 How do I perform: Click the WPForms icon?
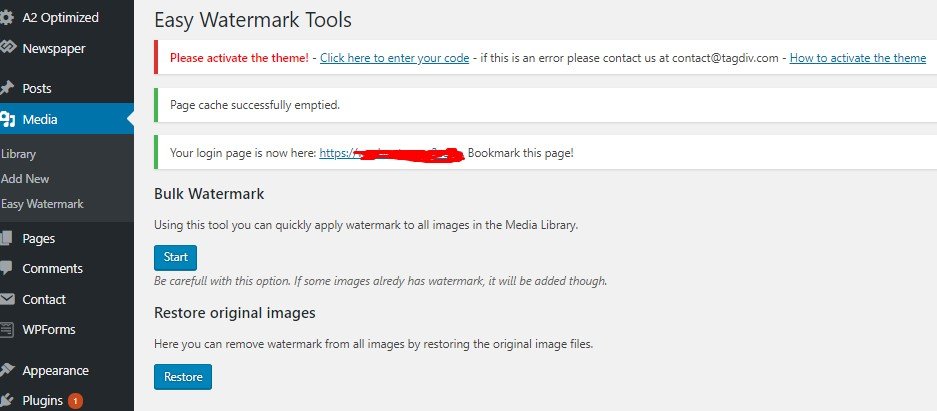[7, 329]
